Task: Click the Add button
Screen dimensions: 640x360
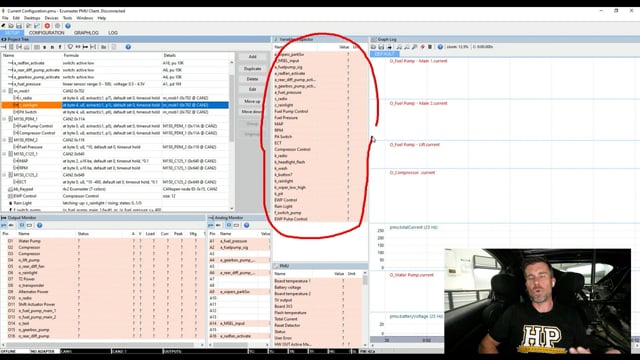Action: pos(253,57)
